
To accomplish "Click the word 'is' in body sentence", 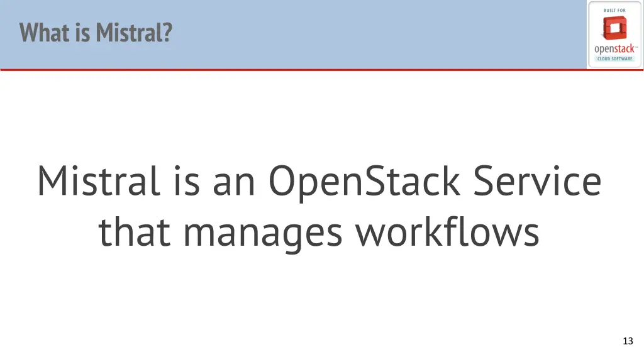I will (x=186, y=182).
